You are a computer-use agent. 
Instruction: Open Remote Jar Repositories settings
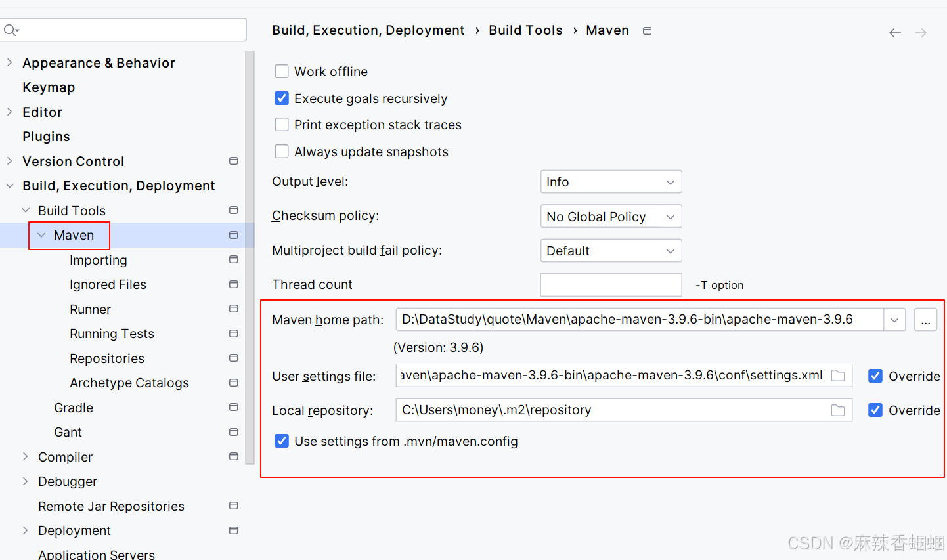coord(111,506)
